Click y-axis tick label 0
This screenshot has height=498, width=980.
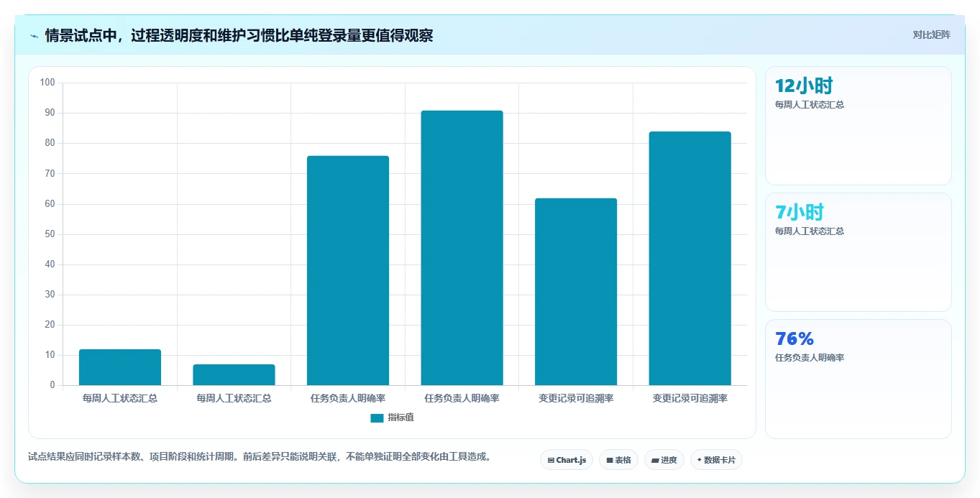point(52,385)
